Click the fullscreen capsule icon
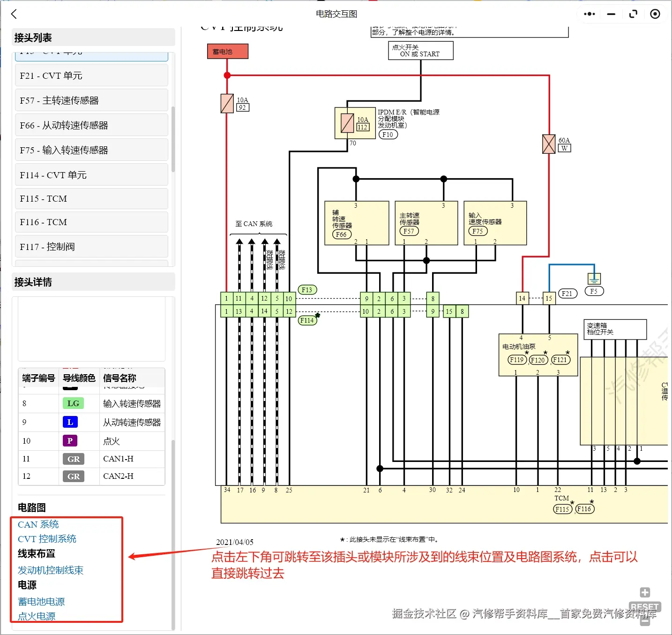 [633, 14]
